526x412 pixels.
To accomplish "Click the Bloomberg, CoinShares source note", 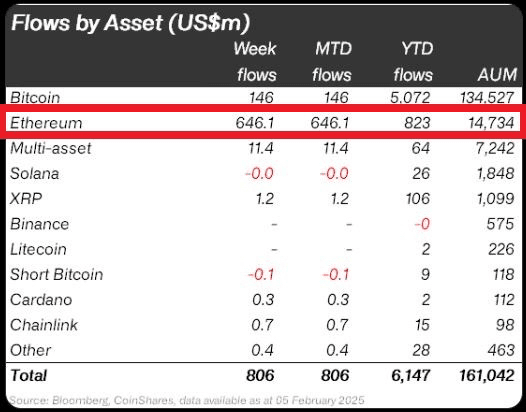I will [187, 400].
